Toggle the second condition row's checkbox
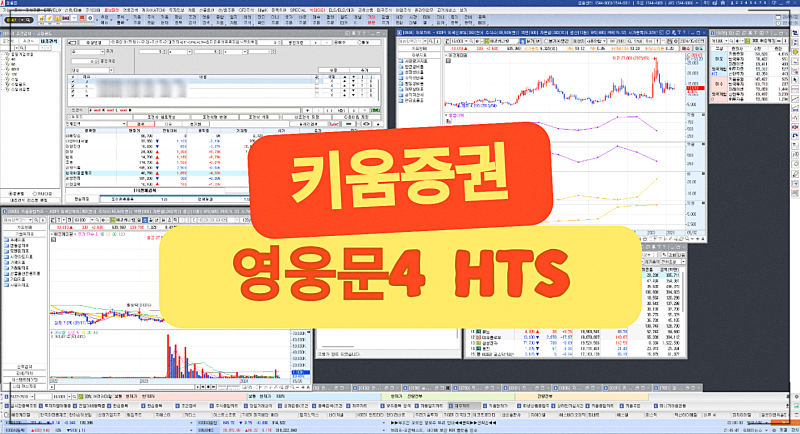 click(x=72, y=86)
